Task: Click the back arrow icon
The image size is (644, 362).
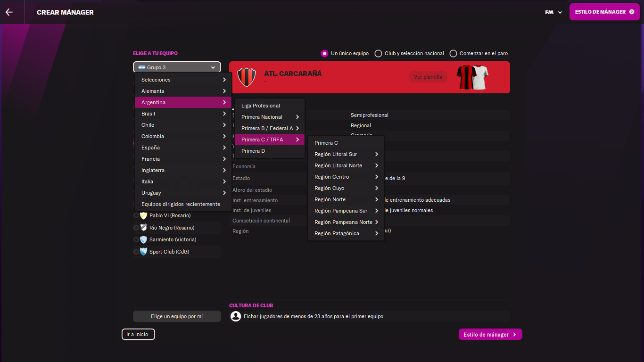Action: click(9, 12)
